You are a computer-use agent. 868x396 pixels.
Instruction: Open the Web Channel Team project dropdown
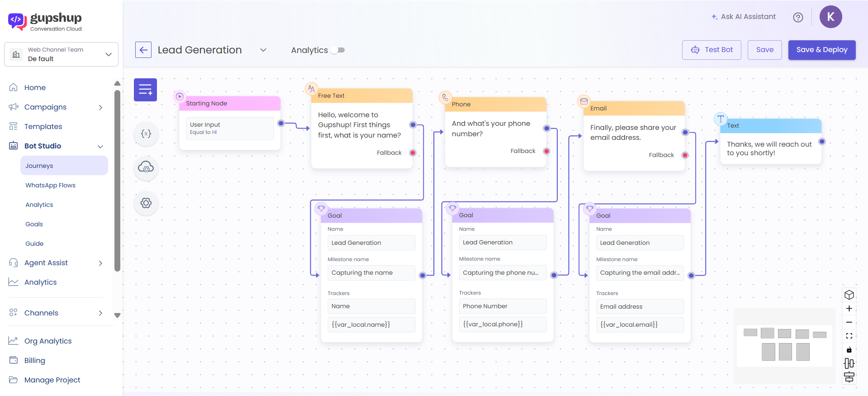(x=61, y=54)
